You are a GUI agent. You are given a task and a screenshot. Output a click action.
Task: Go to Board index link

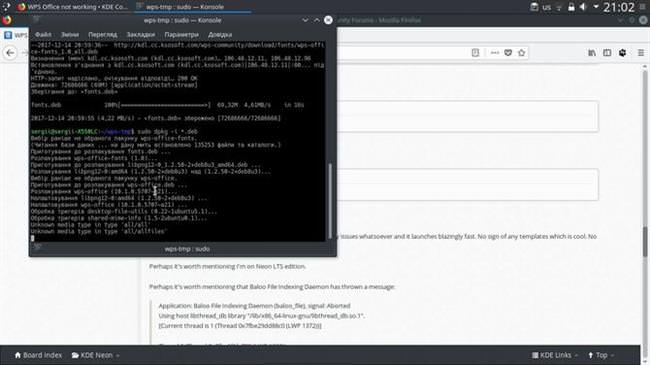(38, 355)
